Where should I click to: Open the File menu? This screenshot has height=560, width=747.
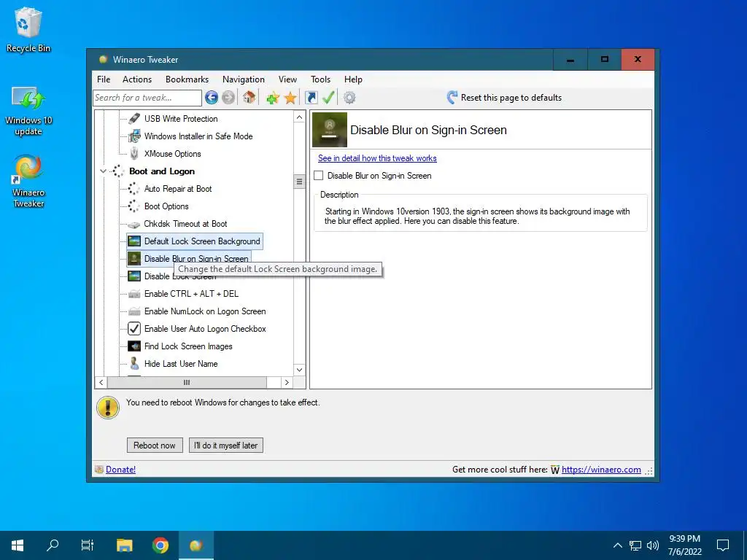pyautogui.click(x=104, y=79)
